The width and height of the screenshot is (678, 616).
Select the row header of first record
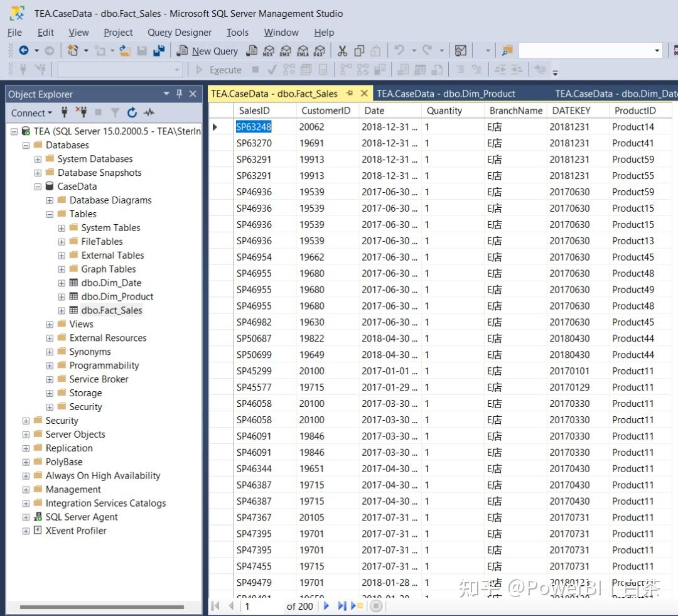coord(221,127)
